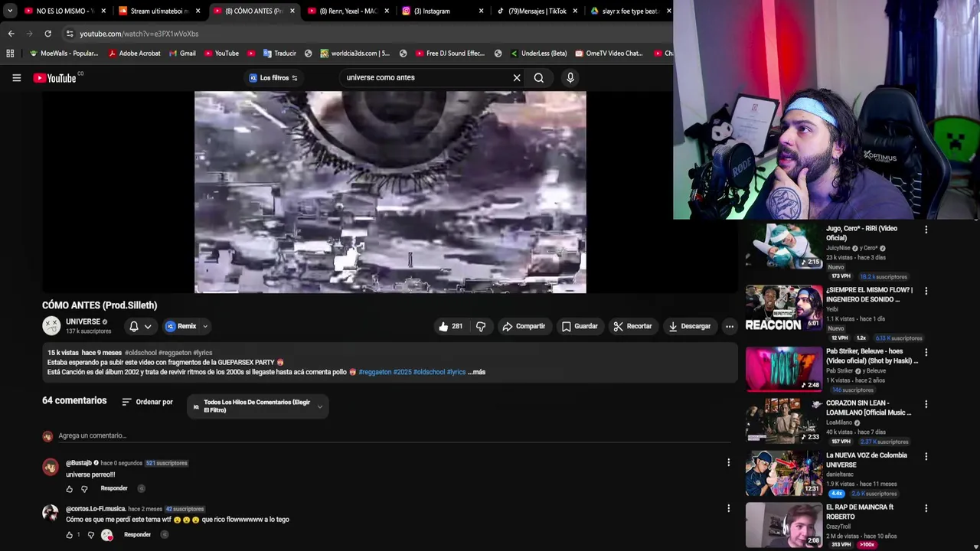This screenshot has width=980, height=551.
Task: Click the address bar URL
Action: (139, 34)
